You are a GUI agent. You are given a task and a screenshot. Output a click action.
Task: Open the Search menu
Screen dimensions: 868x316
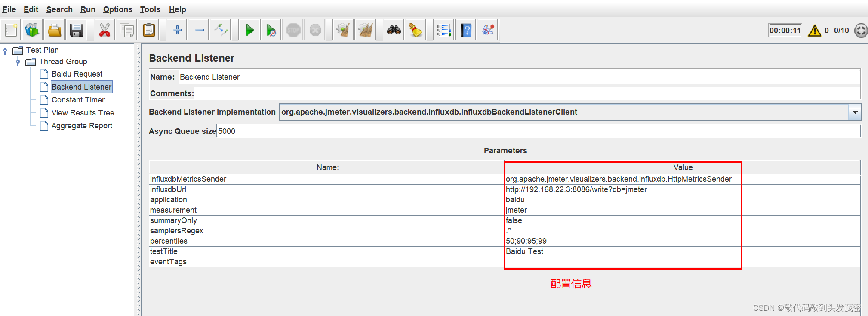(x=59, y=9)
